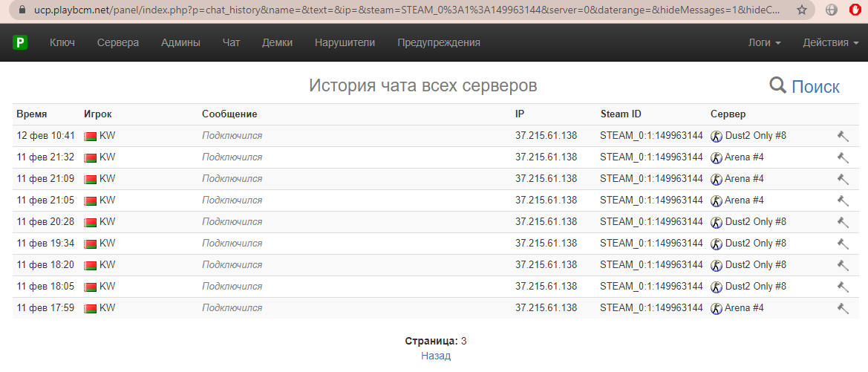The image size is (868, 372).
Task: Click the browser bookmark star icon
Action: [802, 10]
